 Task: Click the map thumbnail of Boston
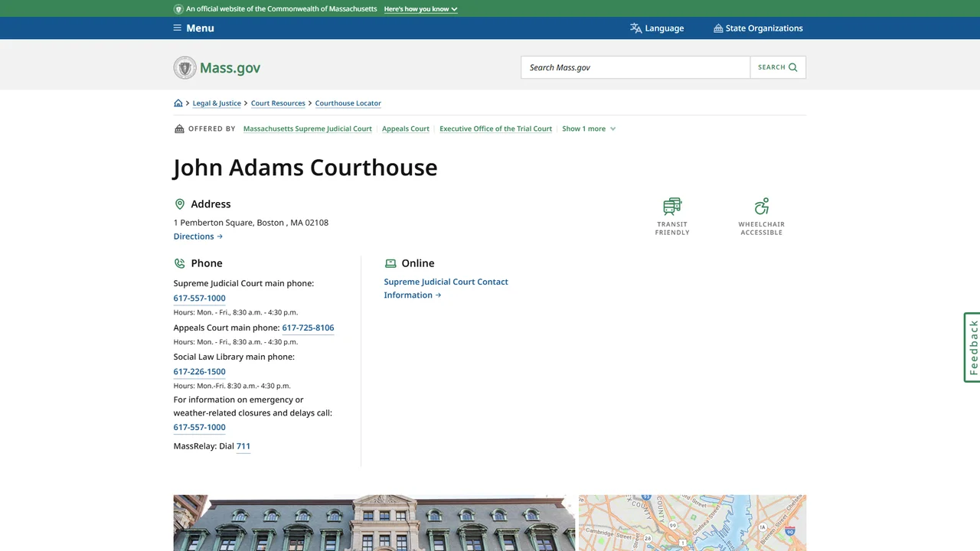pyautogui.click(x=692, y=523)
